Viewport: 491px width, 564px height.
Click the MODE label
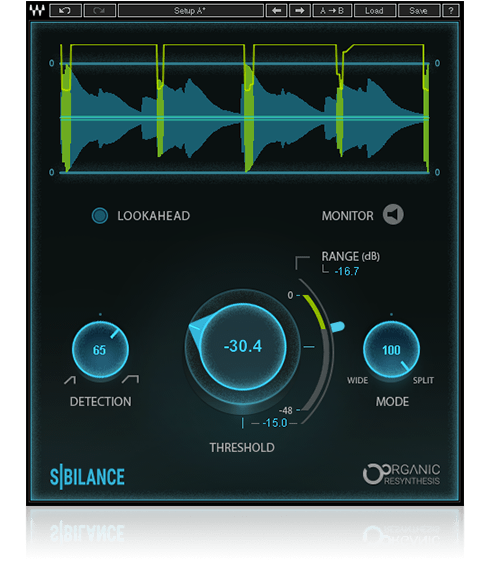coord(392,401)
